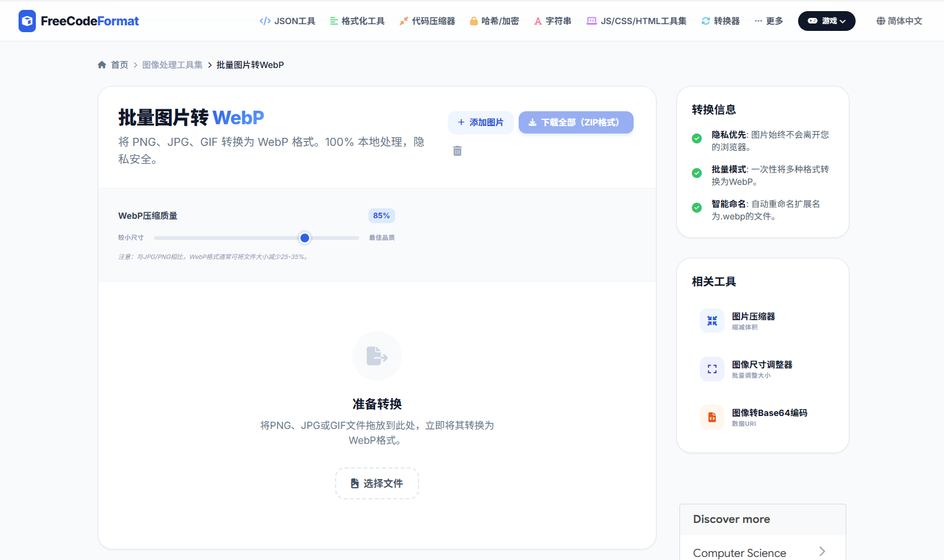Expand the 游戏 dropdown button

(x=827, y=21)
